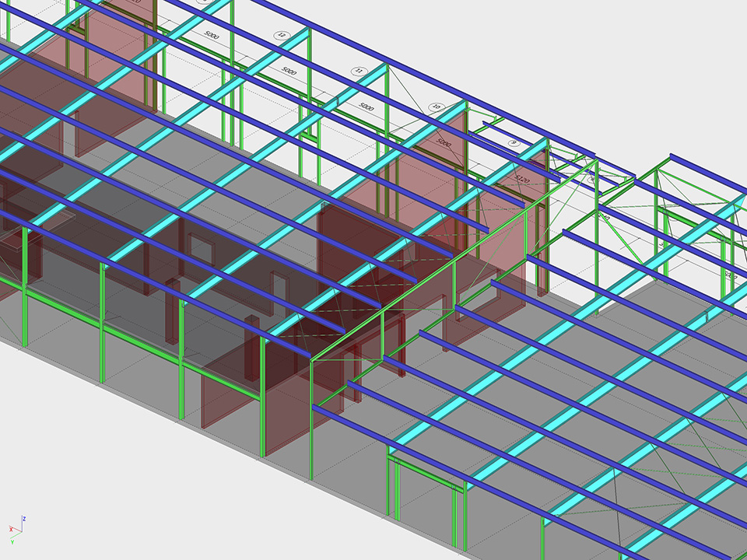Select 5000 dimension between grids 10 and 9
747x560 pixels.
(x=444, y=143)
